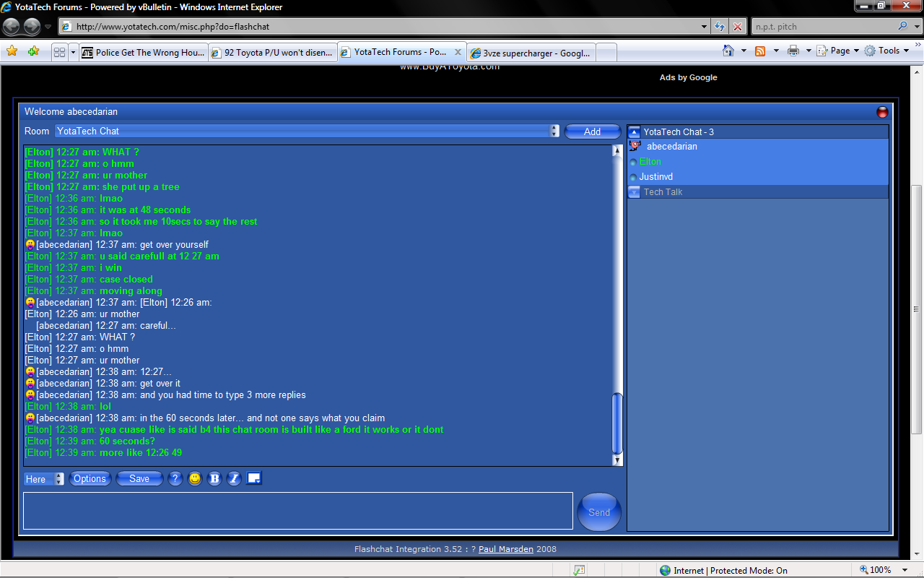Image resolution: width=924 pixels, height=578 pixels.
Task: Click the Add room button
Action: pyautogui.click(x=593, y=131)
